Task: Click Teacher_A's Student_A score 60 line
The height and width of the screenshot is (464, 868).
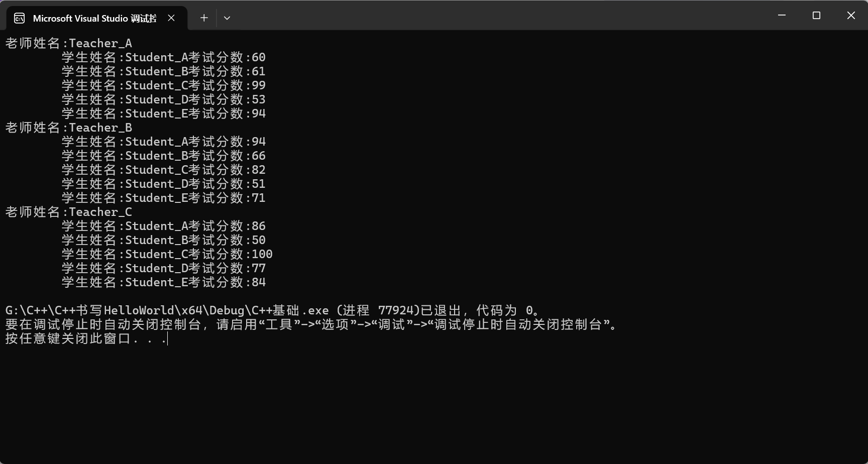Action: (164, 57)
